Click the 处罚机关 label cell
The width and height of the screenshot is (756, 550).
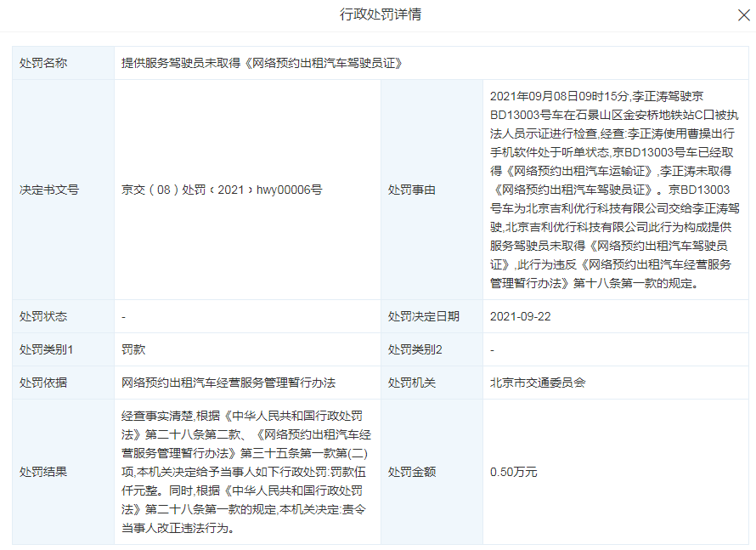click(x=412, y=383)
